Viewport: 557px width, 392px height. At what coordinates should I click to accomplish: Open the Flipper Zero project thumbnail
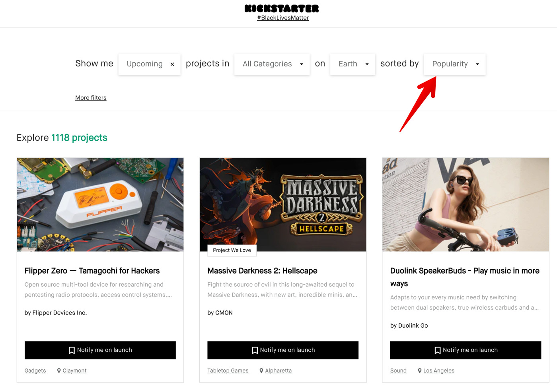click(x=100, y=204)
